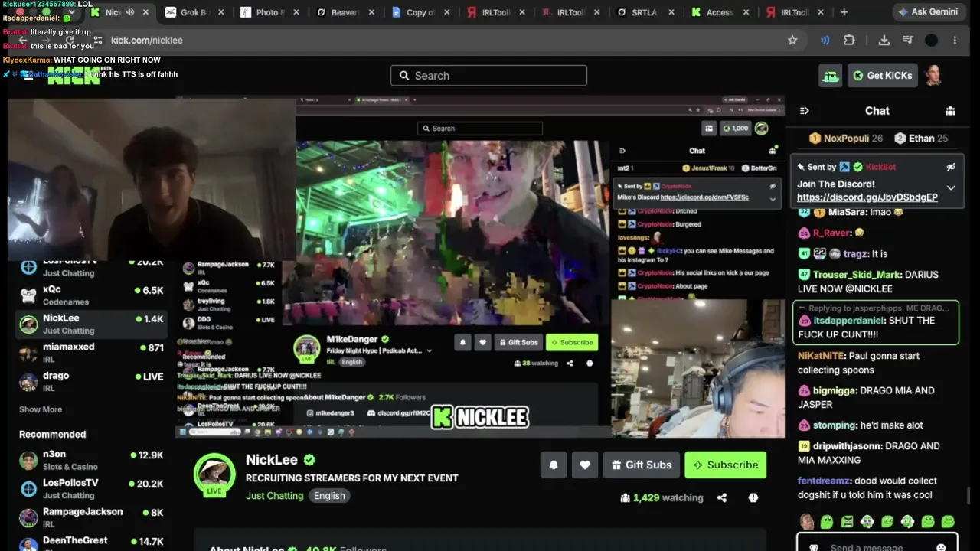Click the Kick search box
This screenshot has height=551, width=980.
click(488, 76)
